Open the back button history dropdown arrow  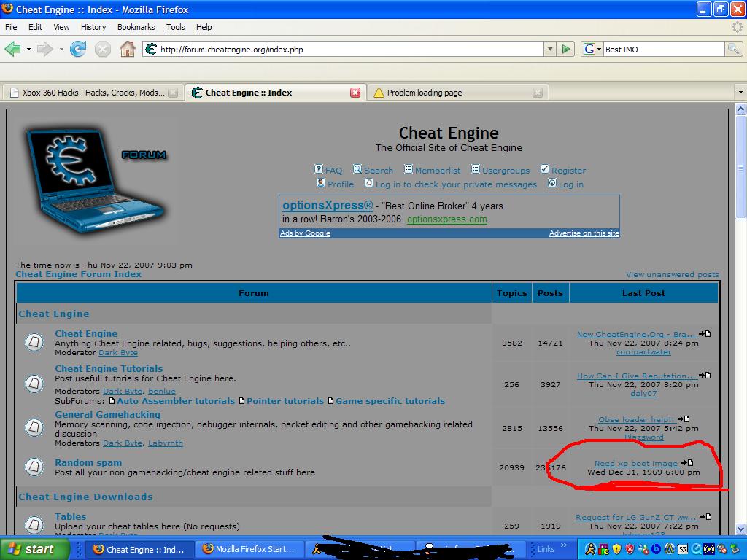29,50
